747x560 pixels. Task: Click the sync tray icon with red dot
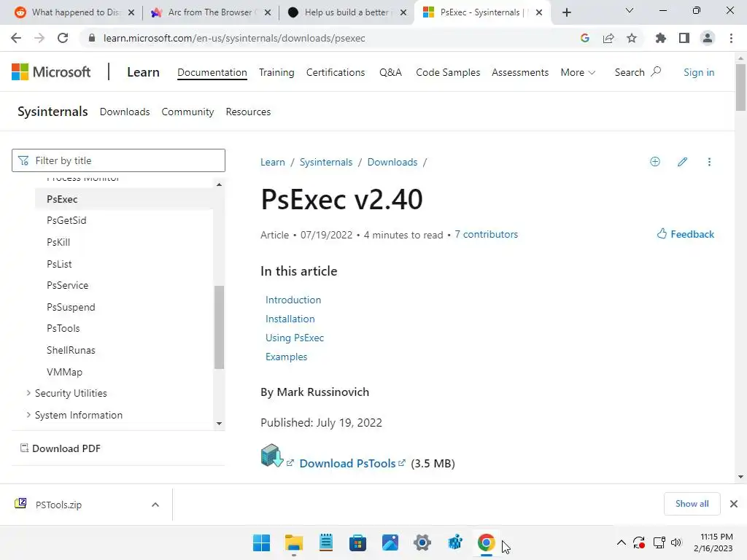click(639, 542)
